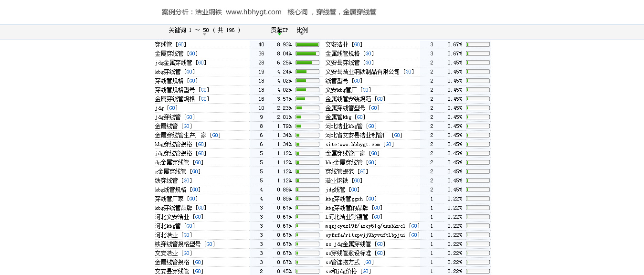Open GO link for kbg穿线管的品牌
Screen dimensions: 644x275
coord(377,208)
